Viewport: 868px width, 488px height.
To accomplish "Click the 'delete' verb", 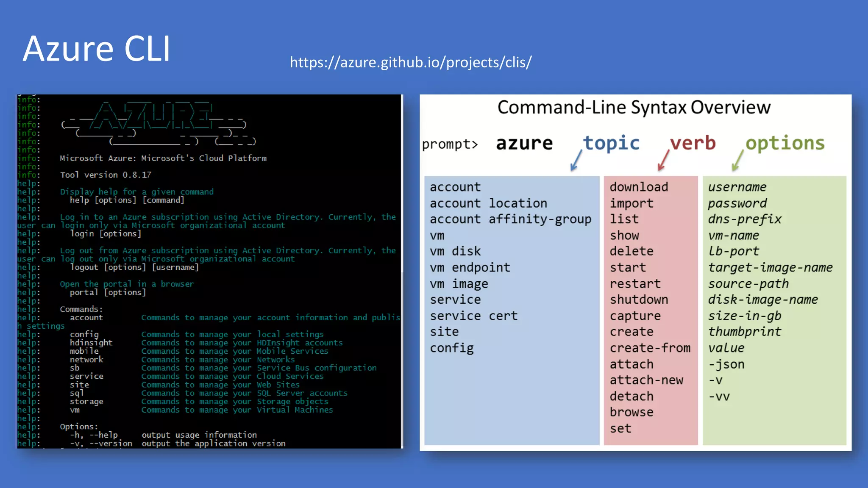I will (632, 252).
